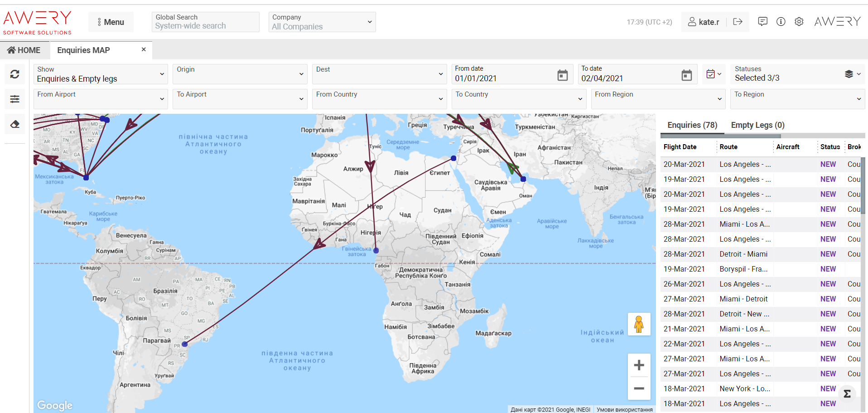Image resolution: width=868 pixels, height=413 pixels.
Task: Switch to the Empty Legs (0) tab
Action: [x=757, y=125]
